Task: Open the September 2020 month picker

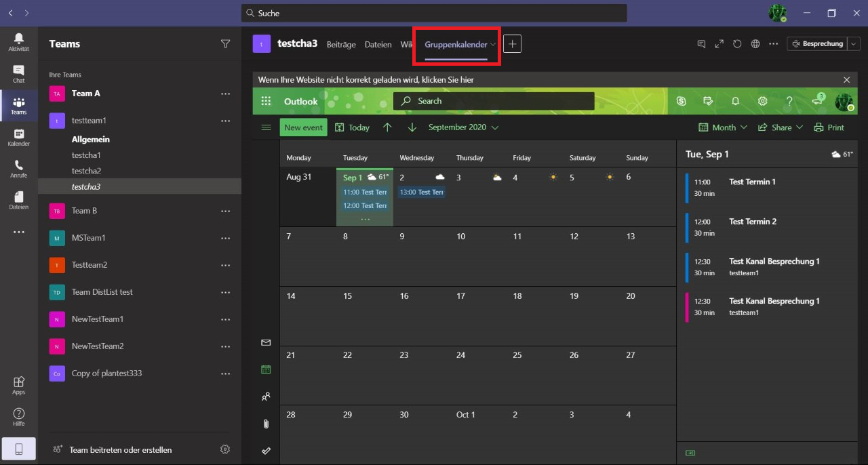Action: [x=464, y=127]
